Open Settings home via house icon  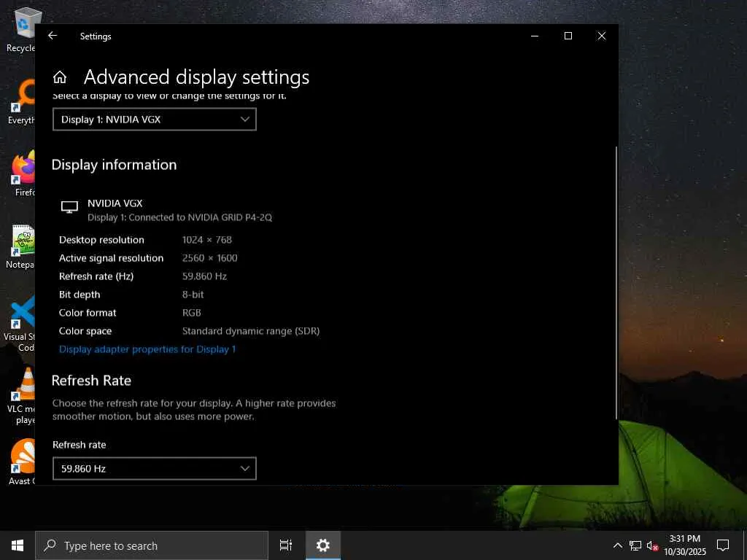(x=60, y=77)
